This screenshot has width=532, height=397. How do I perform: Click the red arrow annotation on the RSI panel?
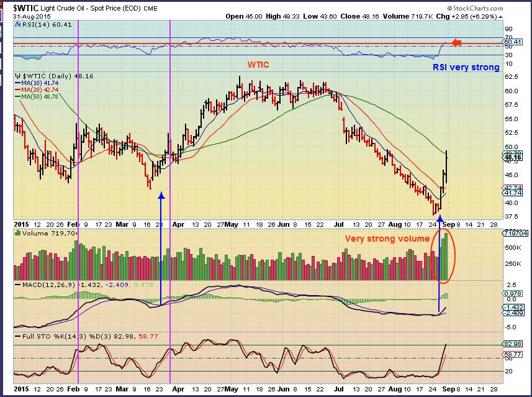[456, 43]
